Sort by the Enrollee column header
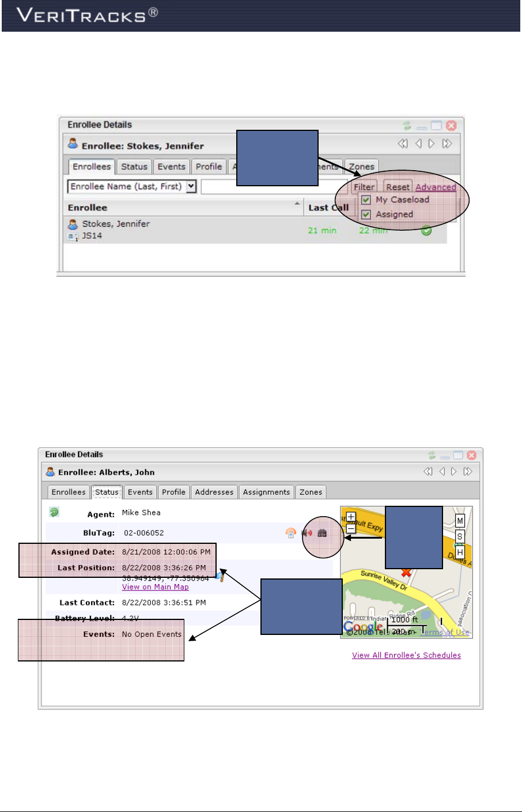The image size is (522, 812). pyautogui.click(x=88, y=208)
